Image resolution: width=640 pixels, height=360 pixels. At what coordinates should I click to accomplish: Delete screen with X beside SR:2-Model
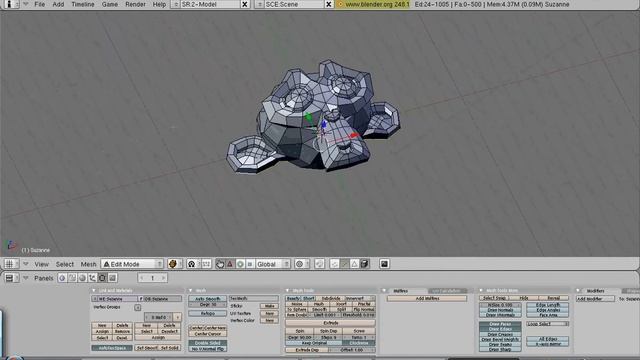[244, 4]
